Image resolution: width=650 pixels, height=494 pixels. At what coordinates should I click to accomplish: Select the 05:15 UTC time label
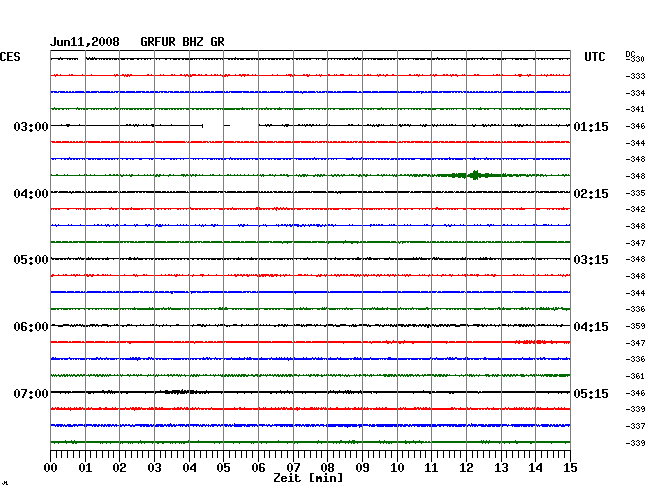click(x=591, y=393)
